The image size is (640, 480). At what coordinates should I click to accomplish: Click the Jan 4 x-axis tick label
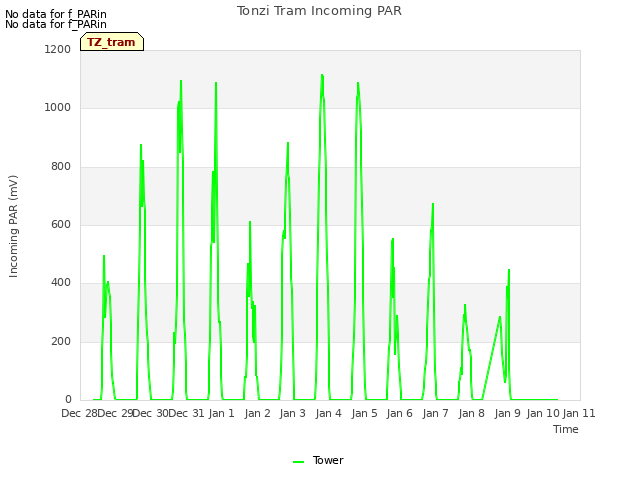pyautogui.click(x=329, y=413)
